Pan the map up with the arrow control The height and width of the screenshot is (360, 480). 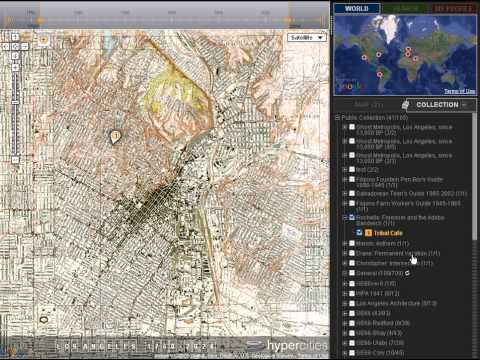click(x=15, y=37)
